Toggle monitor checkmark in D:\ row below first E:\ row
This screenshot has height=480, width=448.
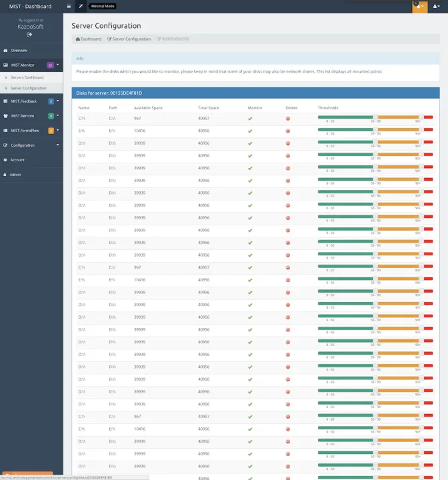point(250,143)
